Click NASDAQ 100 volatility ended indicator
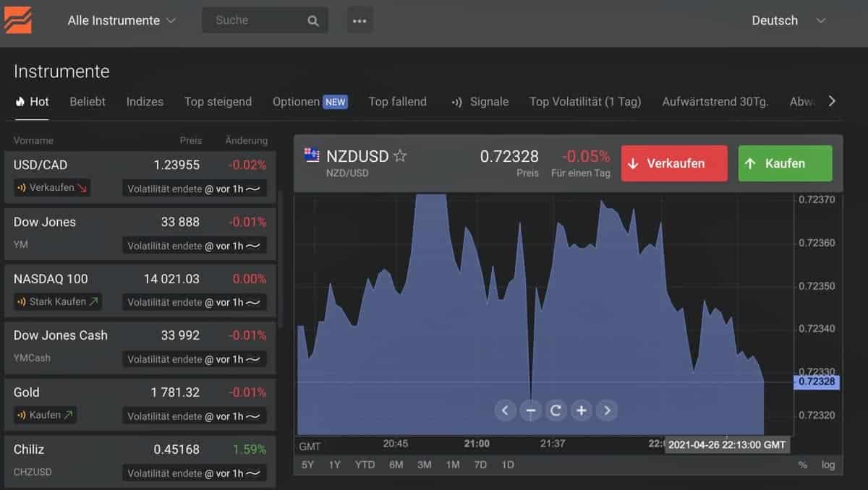The width and height of the screenshot is (868, 490). coord(195,302)
